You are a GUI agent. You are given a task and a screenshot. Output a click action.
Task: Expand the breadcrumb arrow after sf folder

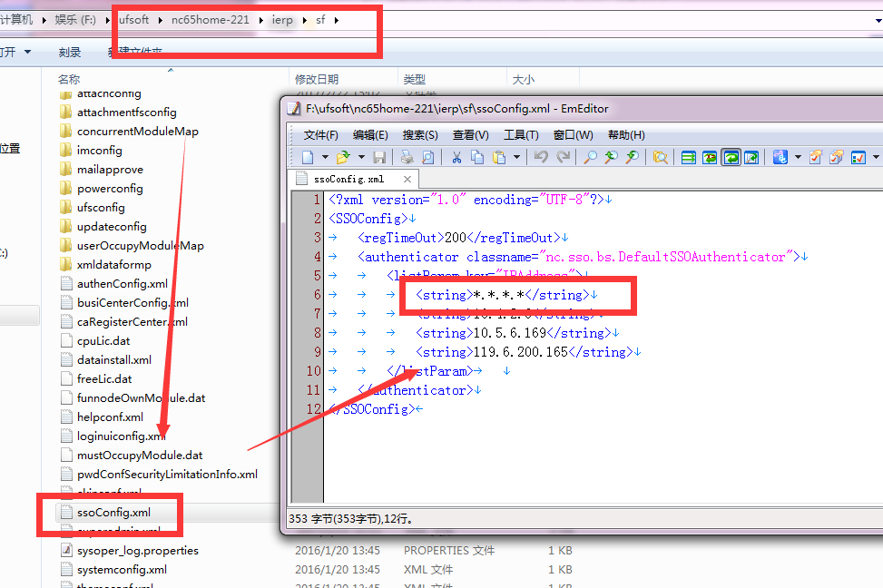click(337, 19)
